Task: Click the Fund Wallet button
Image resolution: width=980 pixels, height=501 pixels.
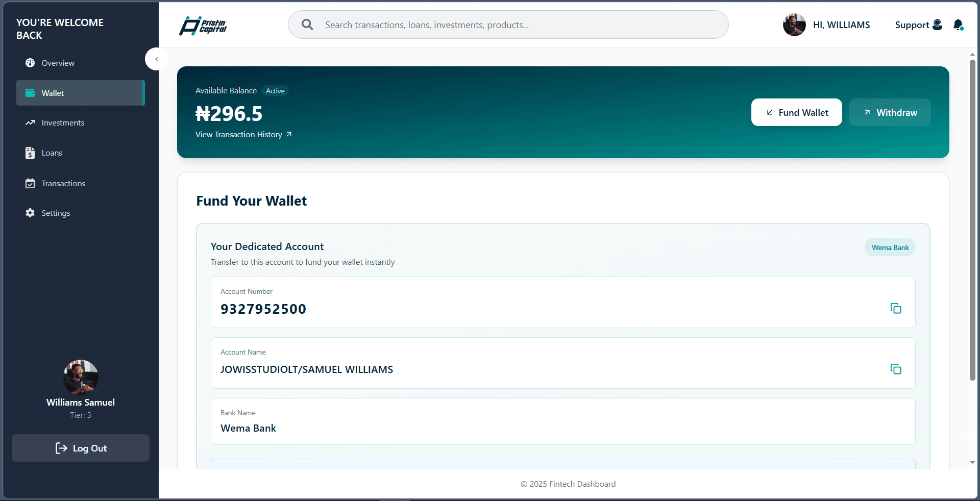Action: [x=796, y=112]
